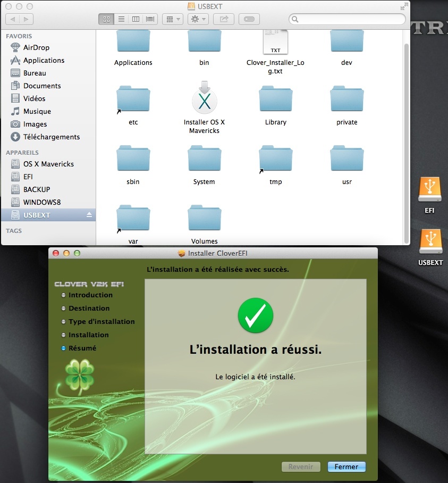448x483 pixels.
Task: Select the usr folder
Action: [347, 158]
